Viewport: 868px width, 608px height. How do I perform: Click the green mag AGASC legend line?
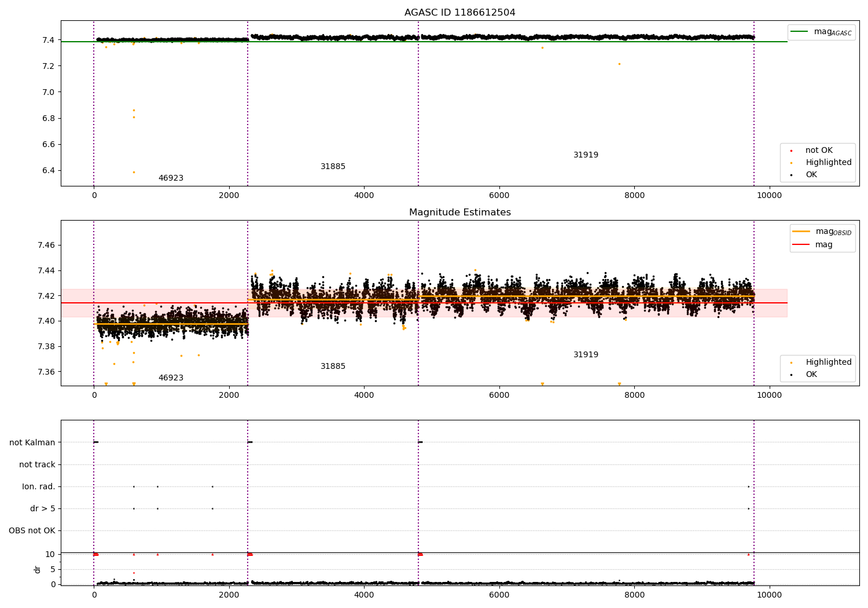click(799, 32)
